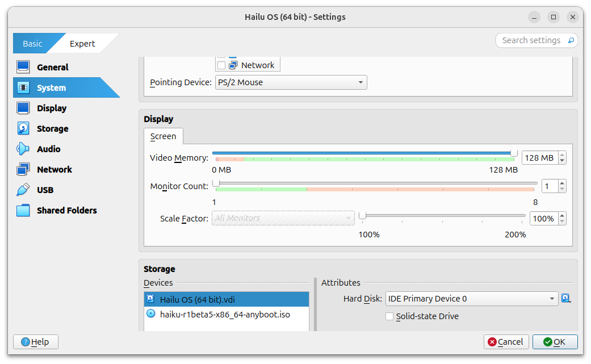This screenshot has height=364, width=591.
Task: Open Display monitor icon in sidebar
Action: pos(23,108)
